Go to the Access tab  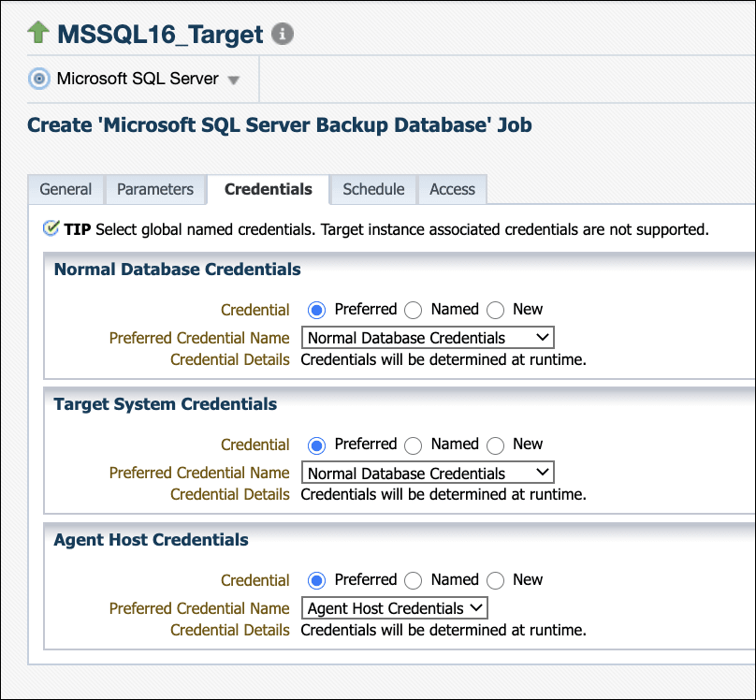pos(452,189)
